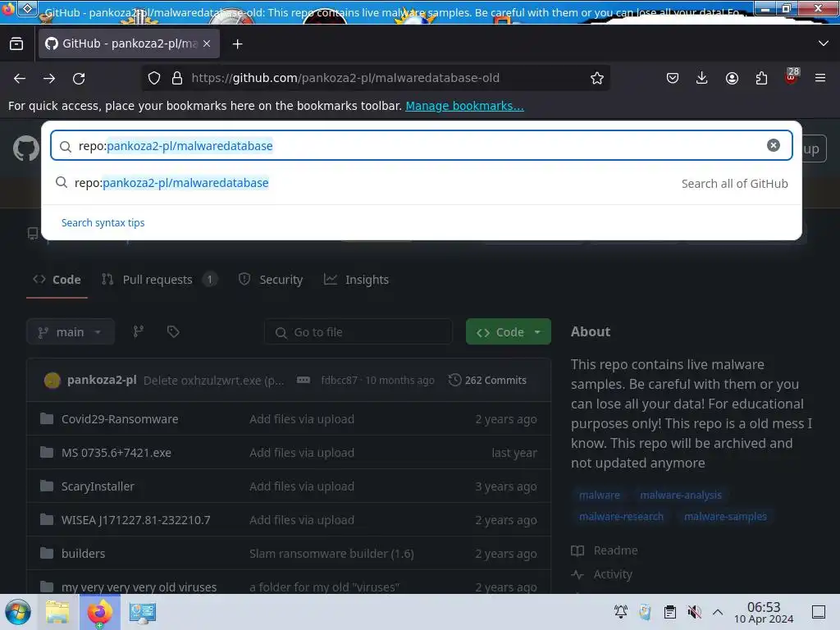Open the Firefox downloads panel
The height and width of the screenshot is (630, 840).
click(x=702, y=78)
